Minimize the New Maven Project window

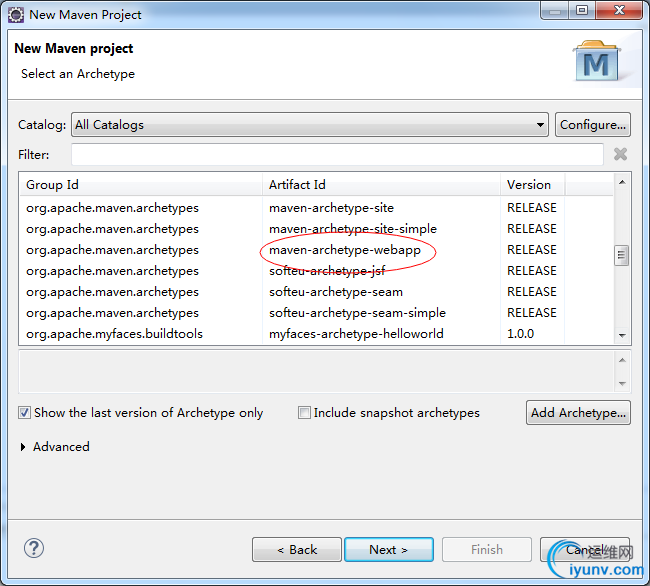pos(555,10)
